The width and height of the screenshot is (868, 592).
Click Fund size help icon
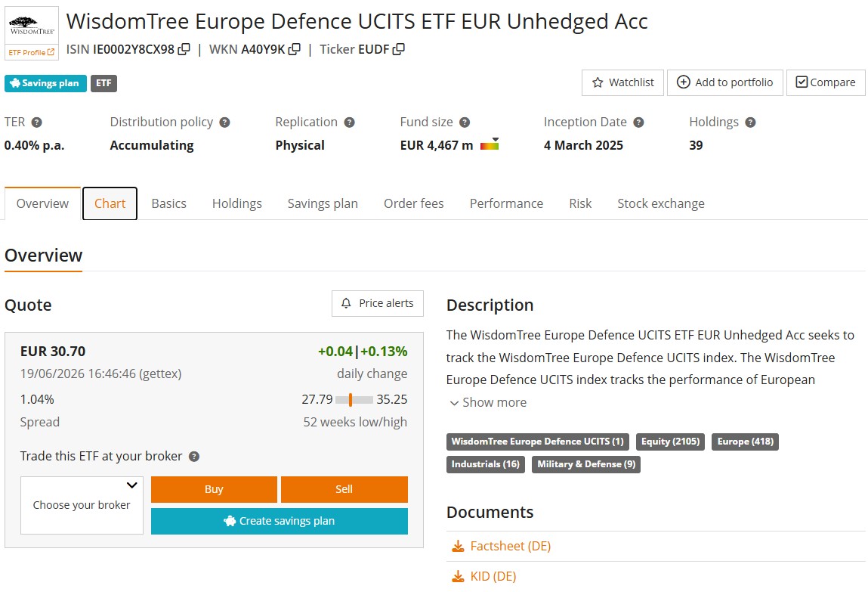465,122
